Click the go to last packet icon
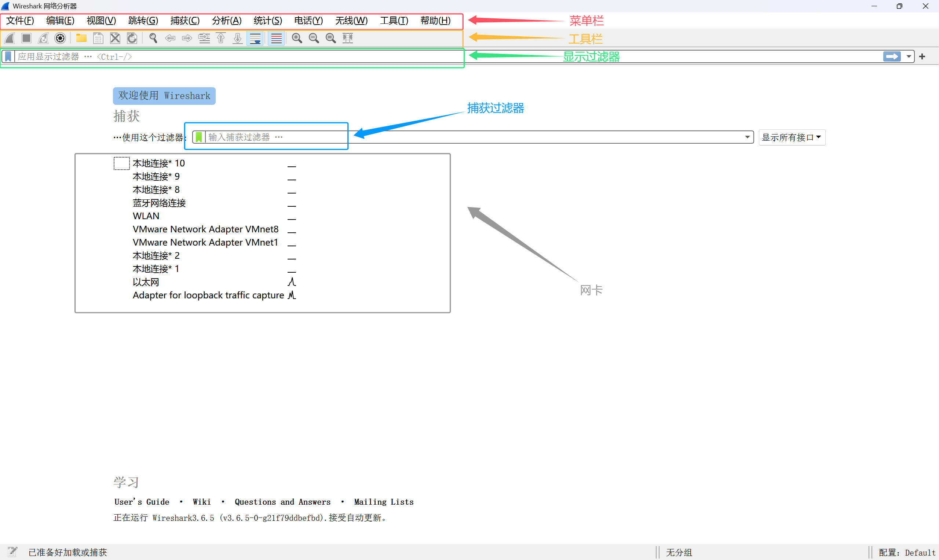Image resolution: width=939 pixels, height=560 pixels. 237,38
